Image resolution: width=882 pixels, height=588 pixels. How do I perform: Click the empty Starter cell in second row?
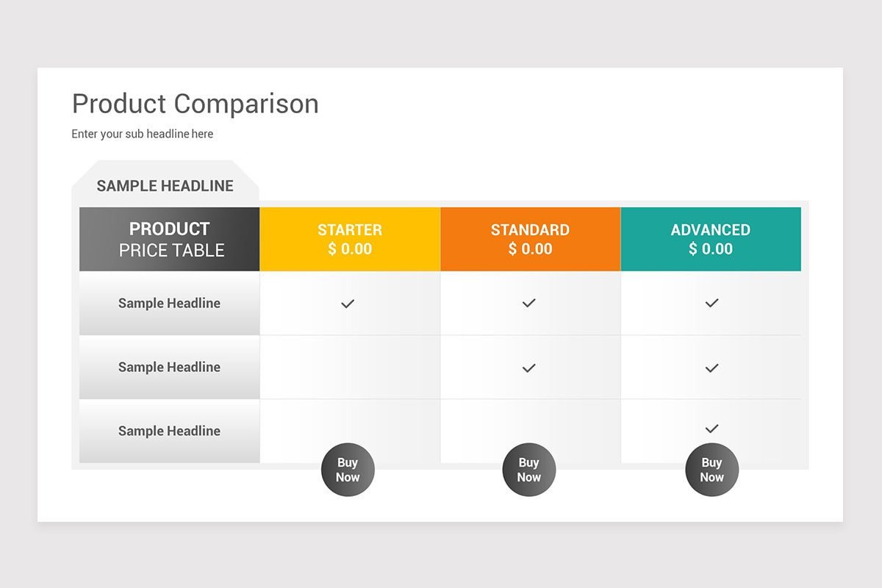[350, 367]
